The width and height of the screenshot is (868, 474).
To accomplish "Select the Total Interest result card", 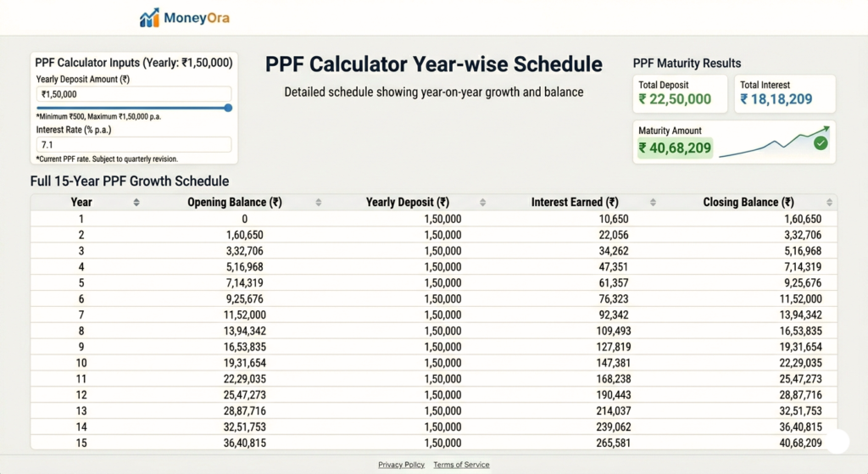I will pyautogui.click(x=785, y=93).
